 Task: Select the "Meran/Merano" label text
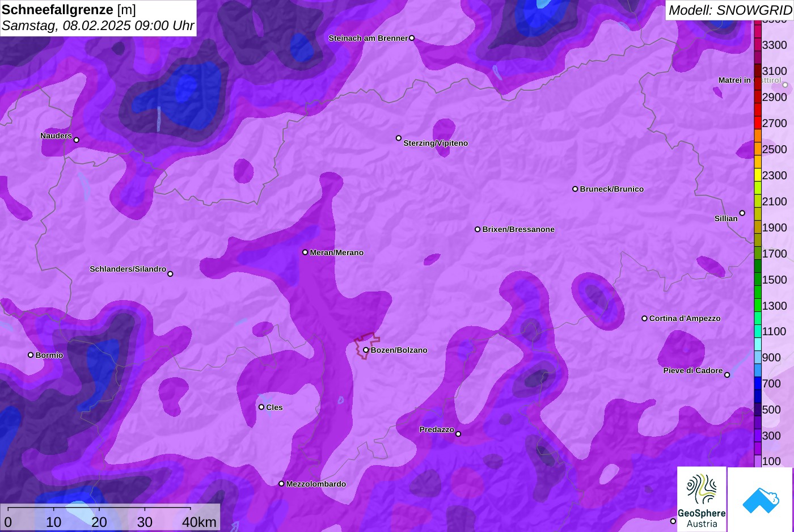[x=337, y=252]
